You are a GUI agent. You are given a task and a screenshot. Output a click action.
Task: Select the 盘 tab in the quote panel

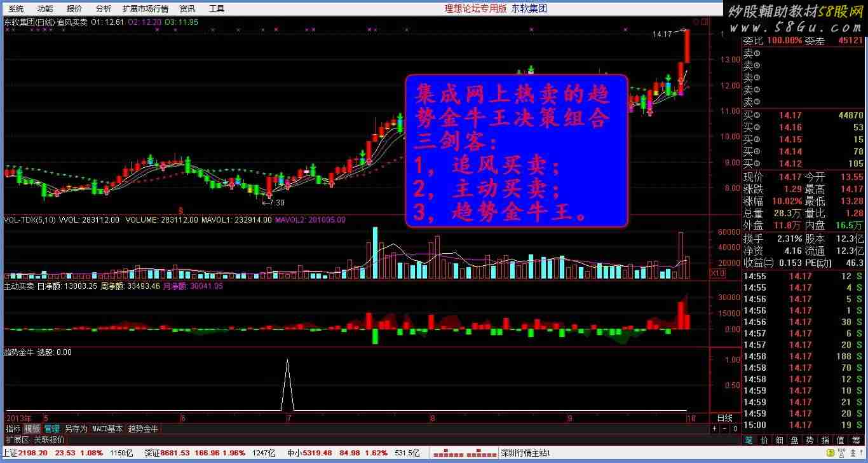pyautogui.click(x=794, y=439)
